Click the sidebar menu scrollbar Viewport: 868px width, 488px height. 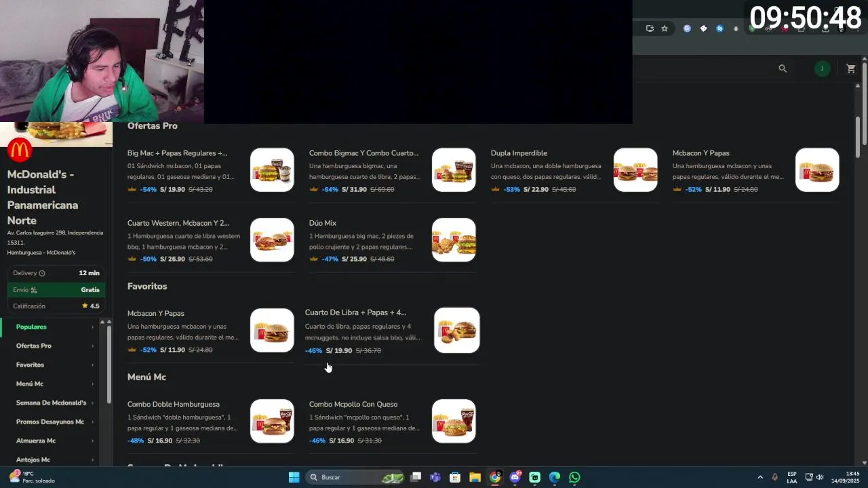point(109,366)
